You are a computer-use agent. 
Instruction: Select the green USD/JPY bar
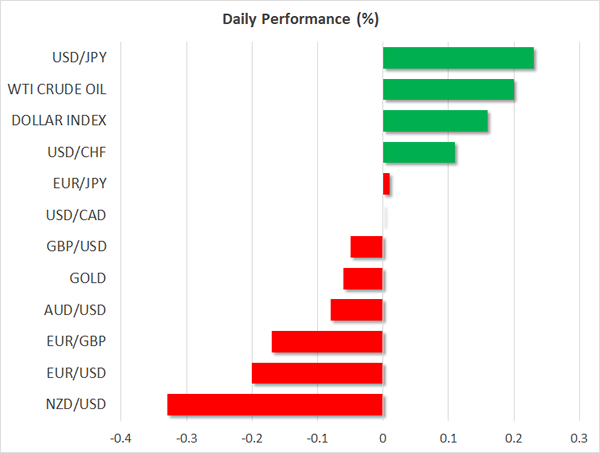(x=458, y=57)
